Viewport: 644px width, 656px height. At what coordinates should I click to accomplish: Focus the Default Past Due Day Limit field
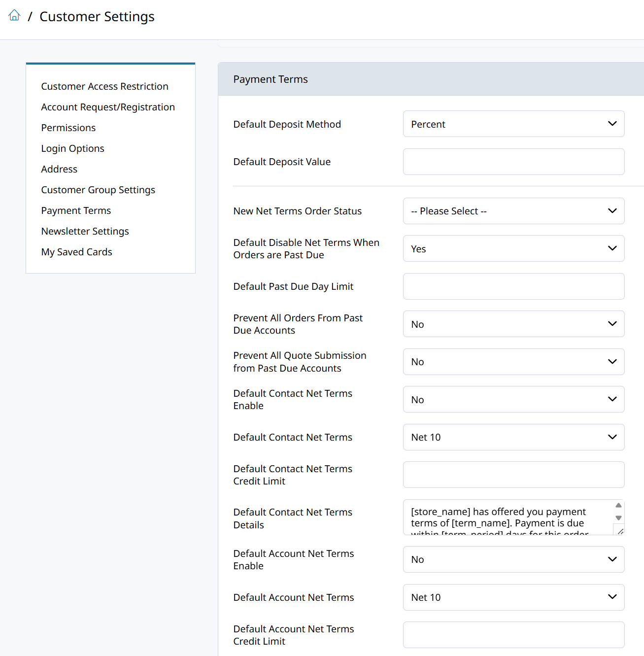coord(513,286)
